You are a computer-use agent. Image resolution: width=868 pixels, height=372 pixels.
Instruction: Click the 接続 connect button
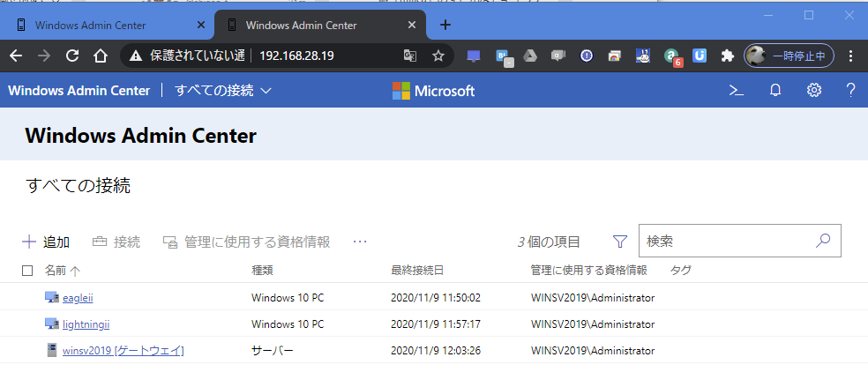[x=116, y=242]
